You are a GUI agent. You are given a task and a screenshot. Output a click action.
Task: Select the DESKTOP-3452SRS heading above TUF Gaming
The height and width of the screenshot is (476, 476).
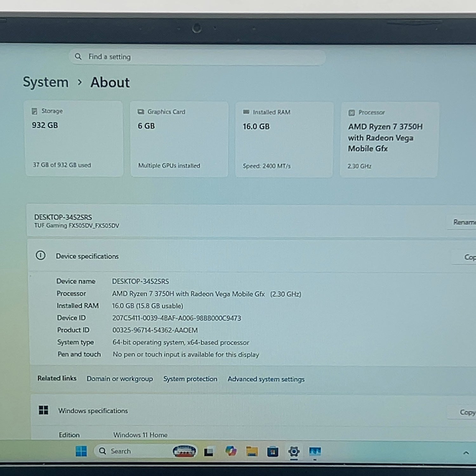coord(63,217)
